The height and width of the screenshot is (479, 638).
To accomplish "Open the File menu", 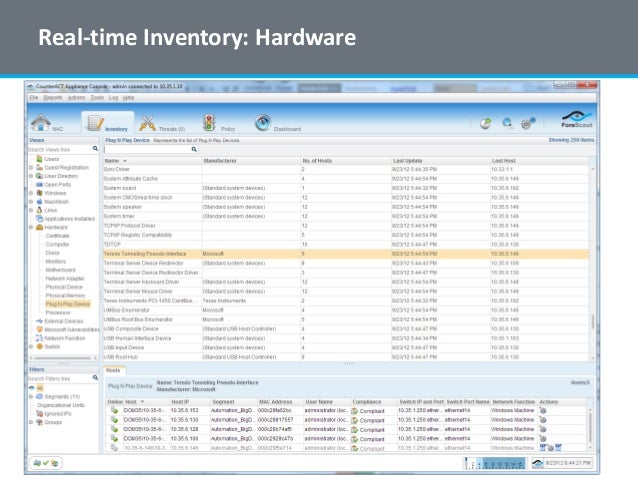I will point(34,98).
